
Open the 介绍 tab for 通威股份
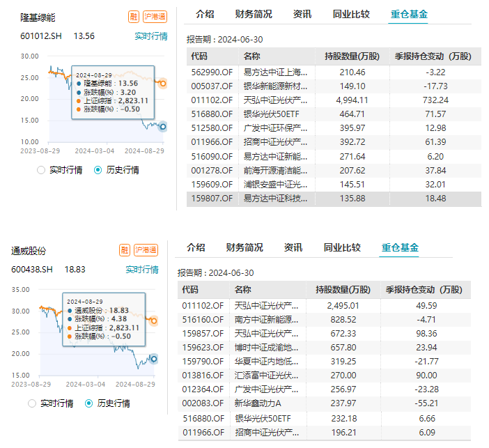pyautogui.click(x=196, y=247)
